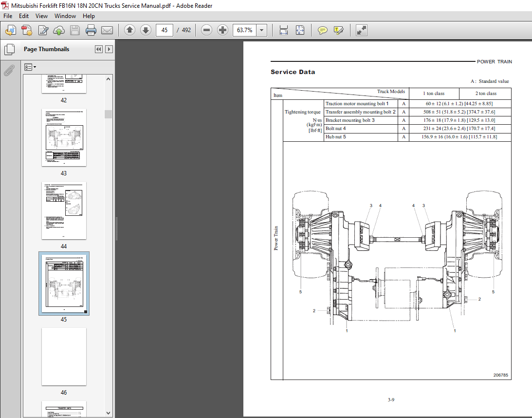Zoom in with the plus button
This screenshot has height=418, width=532.
click(x=222, y=30)
